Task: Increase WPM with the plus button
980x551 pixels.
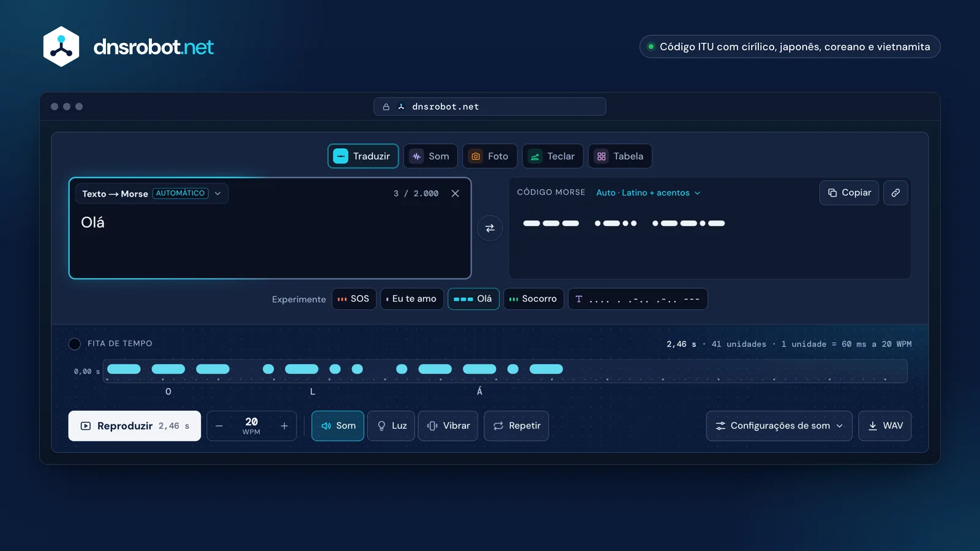Action: [284, 426]
